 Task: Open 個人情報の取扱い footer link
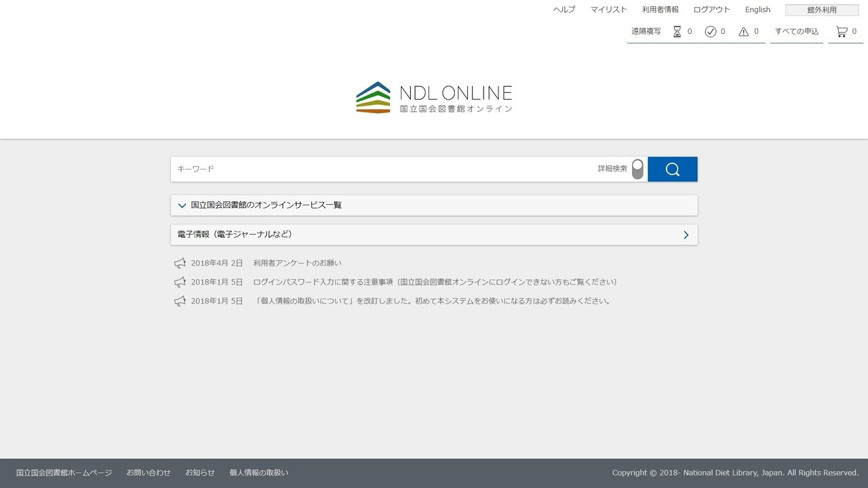[x=259, y=472]
